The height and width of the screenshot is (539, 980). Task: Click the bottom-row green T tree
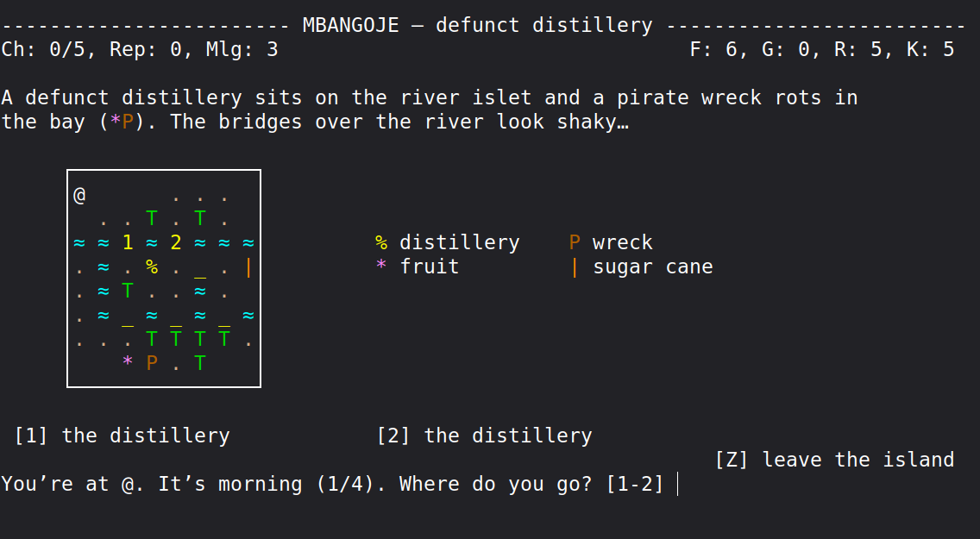(200, 363)
